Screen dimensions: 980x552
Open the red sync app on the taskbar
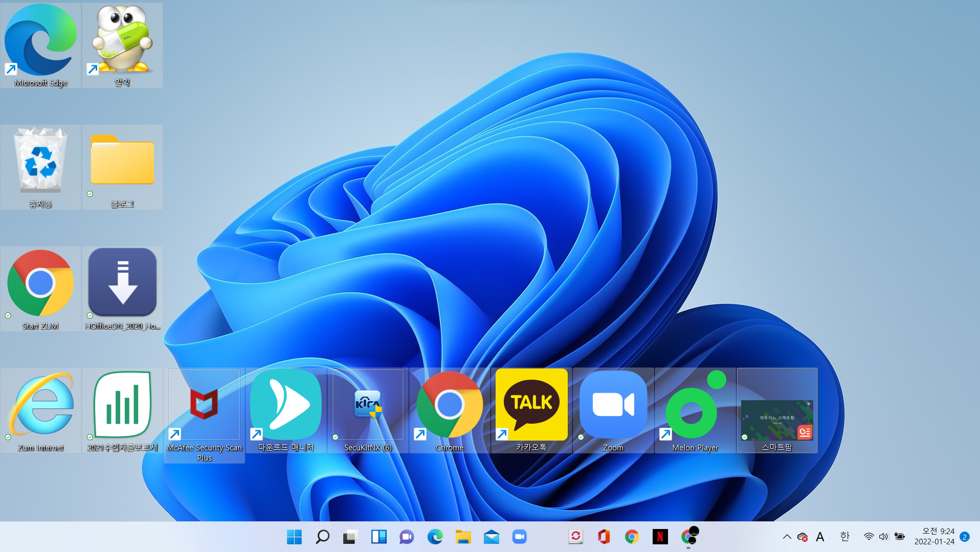coord(575,537)
